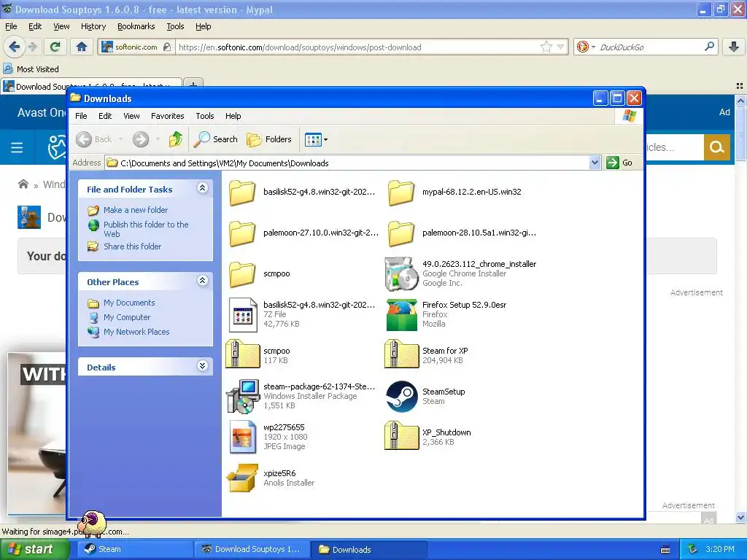
Task: Click the bookmark star in the URL bar
Action: pos(546,47)
